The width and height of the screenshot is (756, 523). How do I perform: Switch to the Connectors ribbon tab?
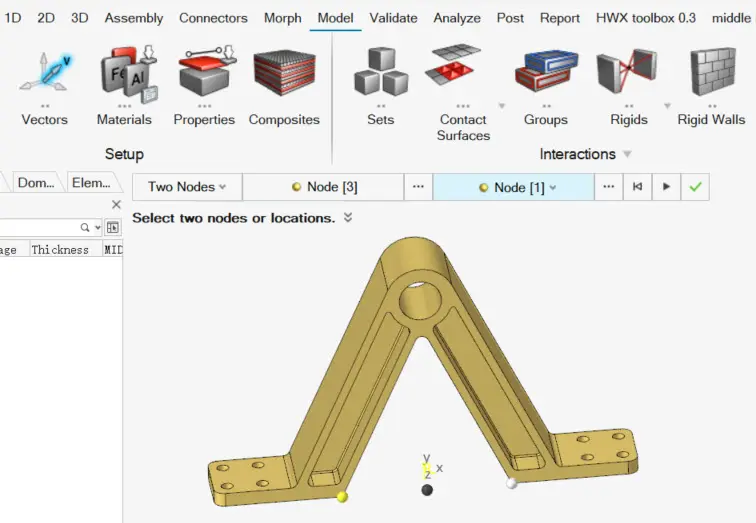point(213,18)
